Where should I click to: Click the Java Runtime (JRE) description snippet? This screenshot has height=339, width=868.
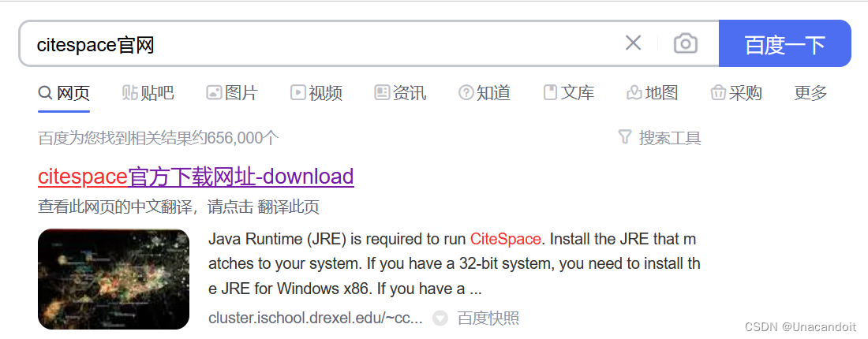[455, 264]
